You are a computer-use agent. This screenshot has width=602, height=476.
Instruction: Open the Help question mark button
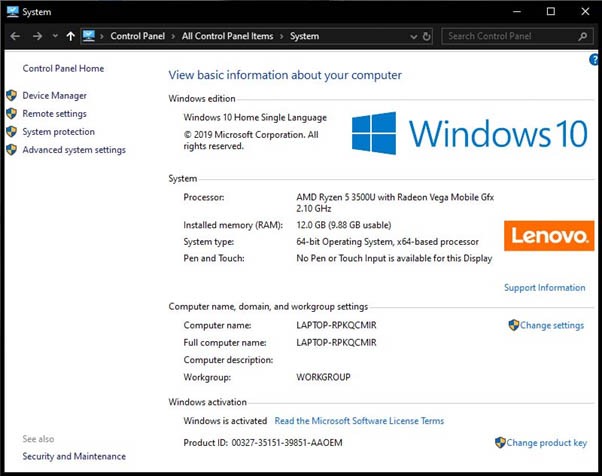[594, 60]
